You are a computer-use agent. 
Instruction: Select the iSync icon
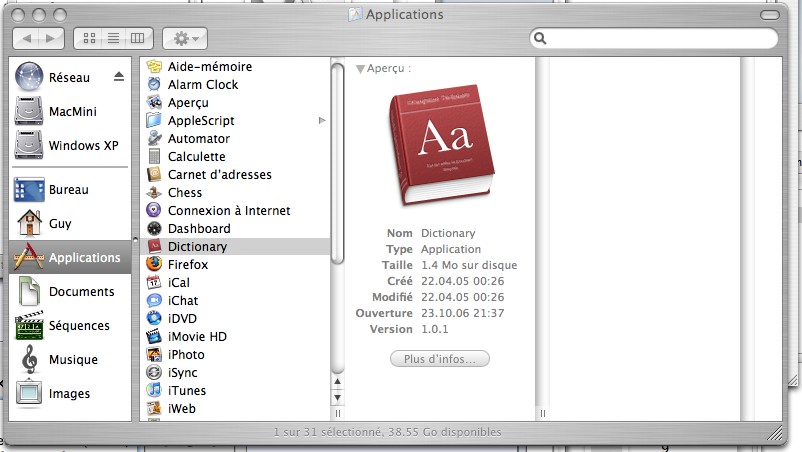(154, 373)
